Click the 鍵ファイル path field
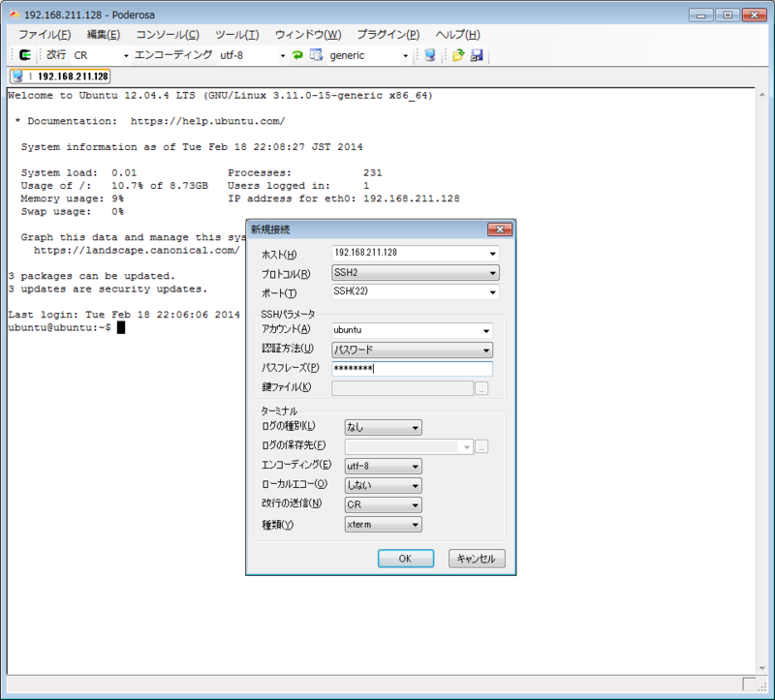This screenshot has width=775, height=700. pyautogui.click(x=402, y=388)
